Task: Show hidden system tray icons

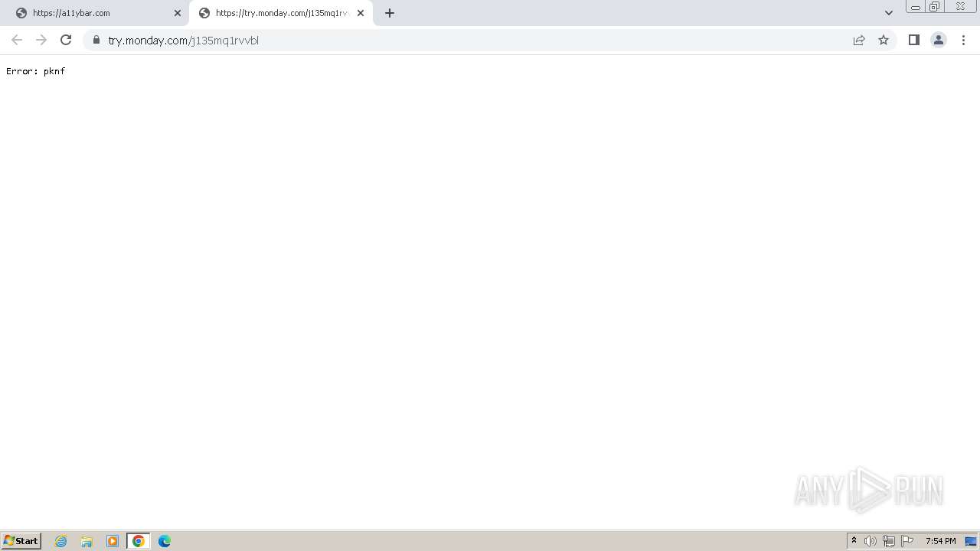Action: tap(854, 541)
